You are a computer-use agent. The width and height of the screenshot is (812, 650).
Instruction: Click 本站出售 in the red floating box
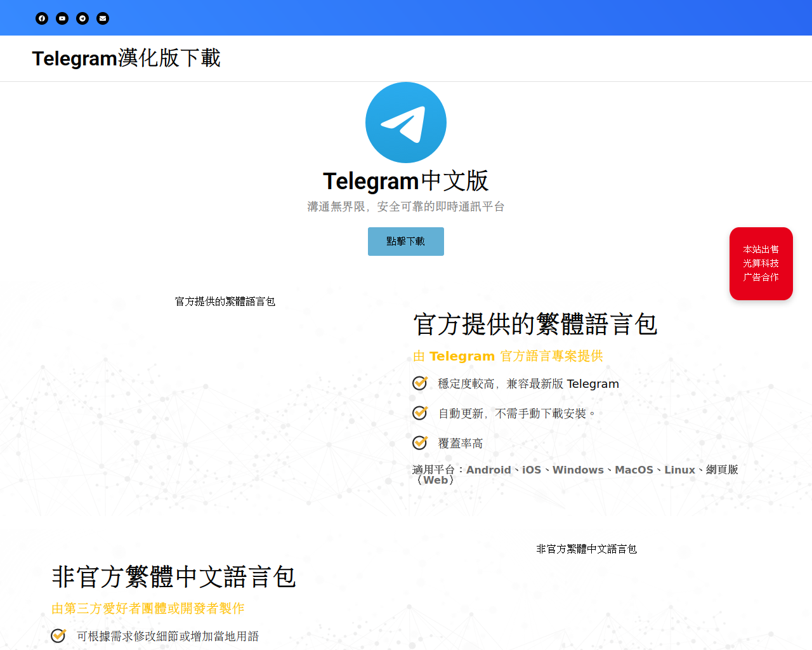(761, 249)
